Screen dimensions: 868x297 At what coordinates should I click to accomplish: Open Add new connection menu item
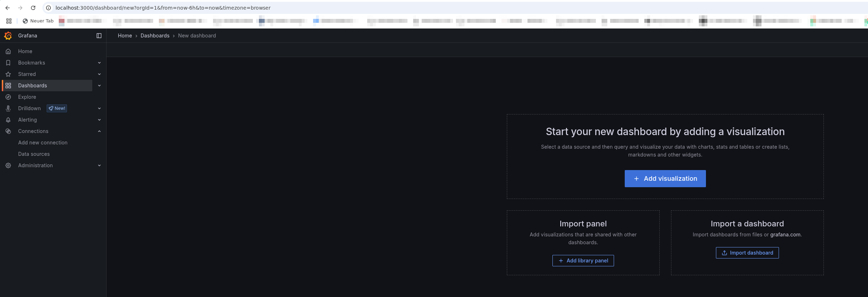point(43,143)
